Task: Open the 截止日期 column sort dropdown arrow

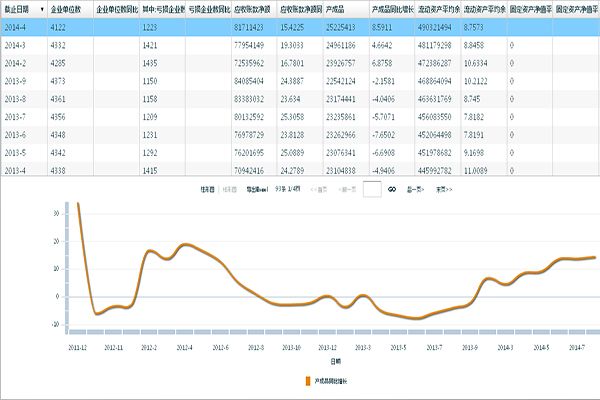Action: [42, 10]
